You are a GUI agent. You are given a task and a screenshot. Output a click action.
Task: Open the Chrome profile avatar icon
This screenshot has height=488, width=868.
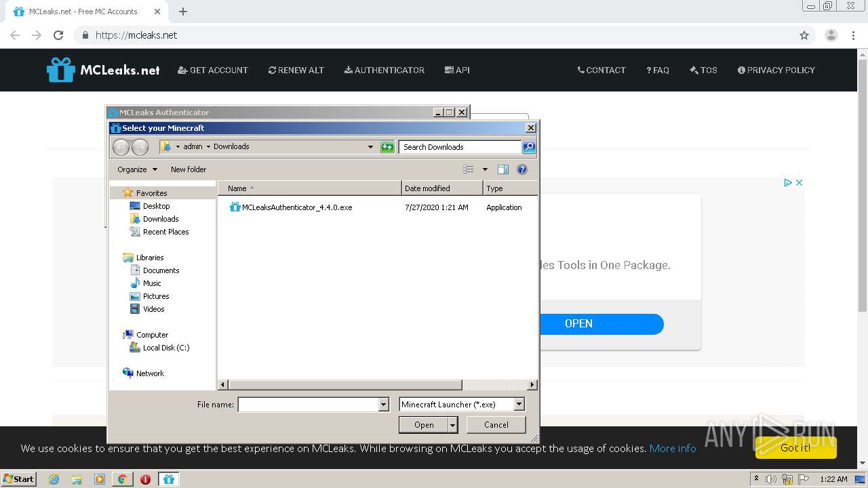[831, 35]
